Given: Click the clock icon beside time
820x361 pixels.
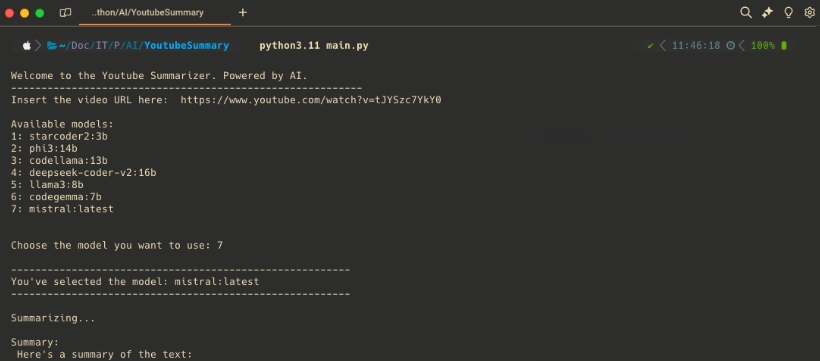Looking at the screenshot, I should [x=731, y=46].
